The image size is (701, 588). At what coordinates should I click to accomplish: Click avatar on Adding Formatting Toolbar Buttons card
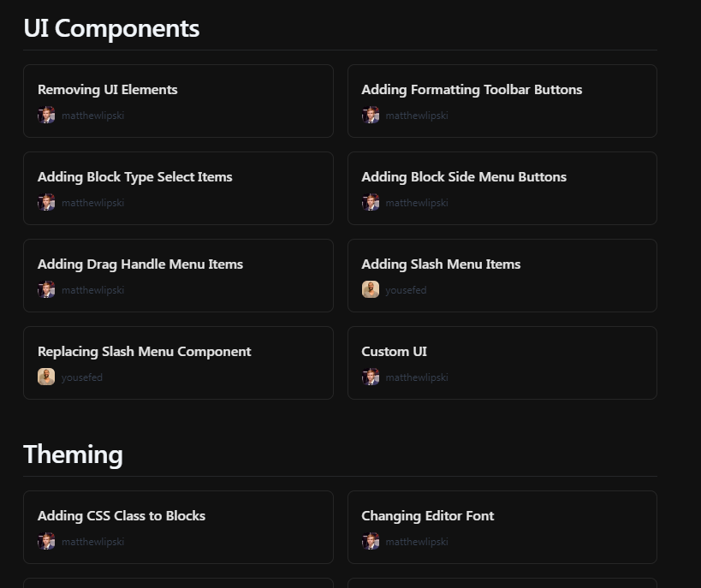coord(370,115)
